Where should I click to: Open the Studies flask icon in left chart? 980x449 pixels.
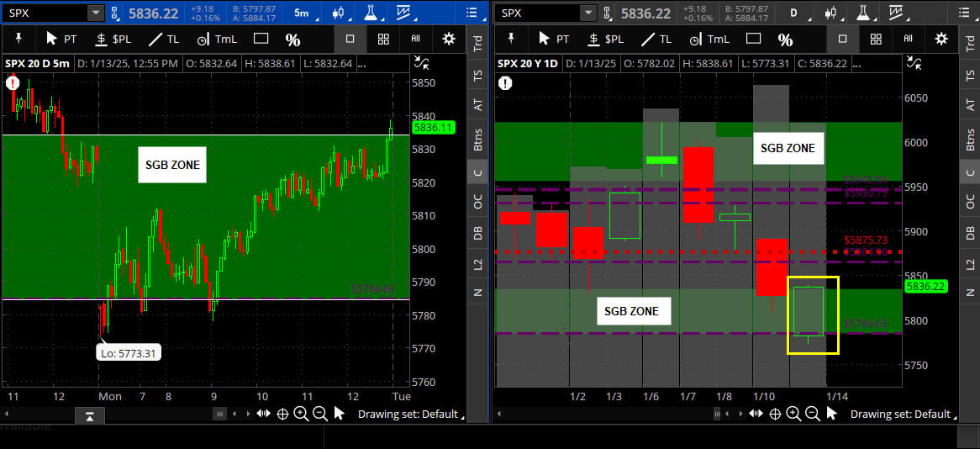(371, 13)
